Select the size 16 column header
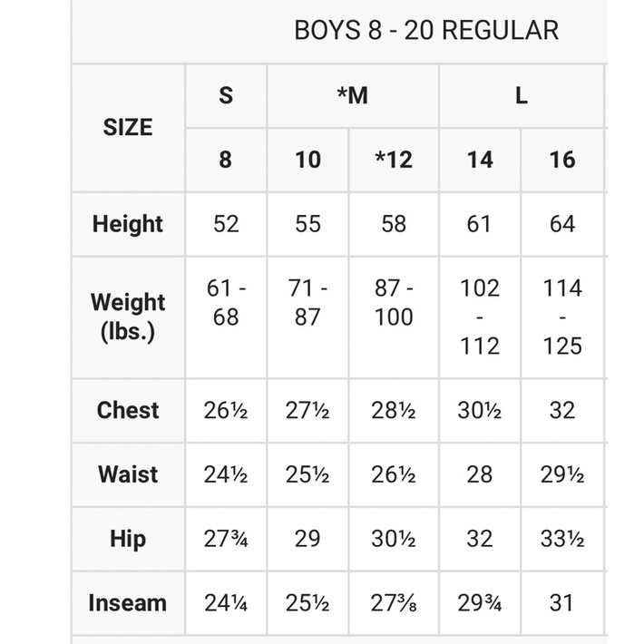Screen dimensions: 644x644 click(561, 160)
